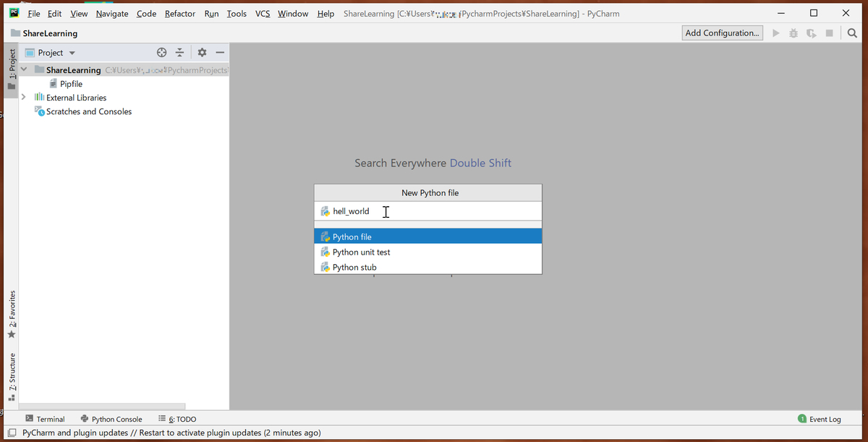Click the 2: Favorites side tab
This screenshot has height=442, width=868.
12,309
